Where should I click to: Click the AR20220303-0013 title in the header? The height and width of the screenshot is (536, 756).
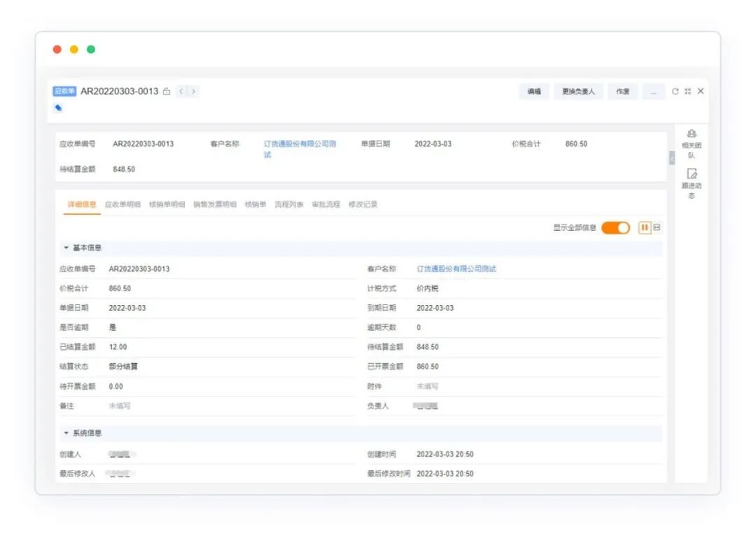119,91
